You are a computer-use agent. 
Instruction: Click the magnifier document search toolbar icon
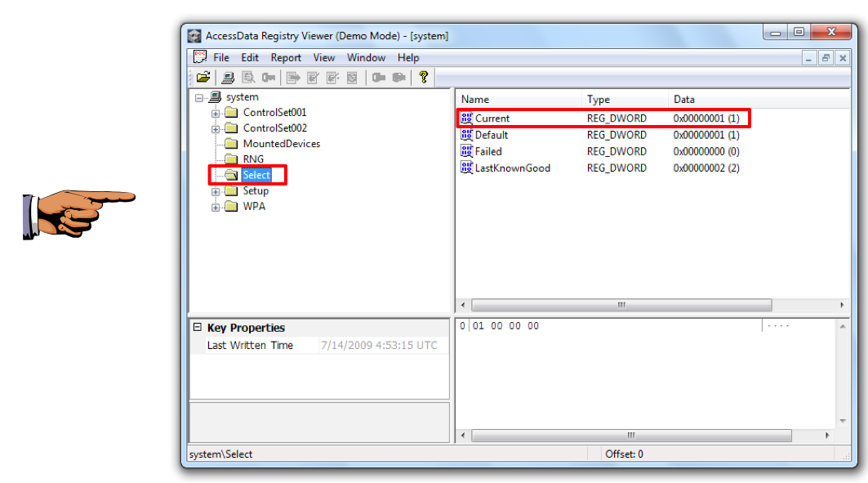[248, 78]
